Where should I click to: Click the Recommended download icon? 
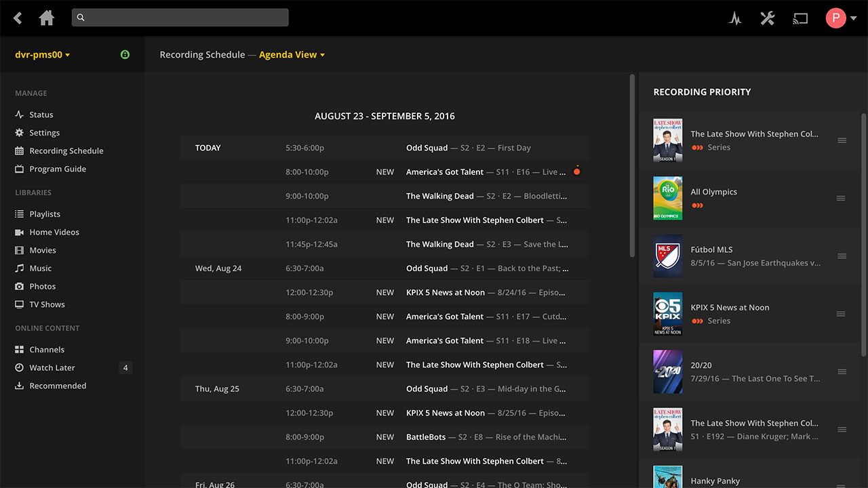(20, 386)
